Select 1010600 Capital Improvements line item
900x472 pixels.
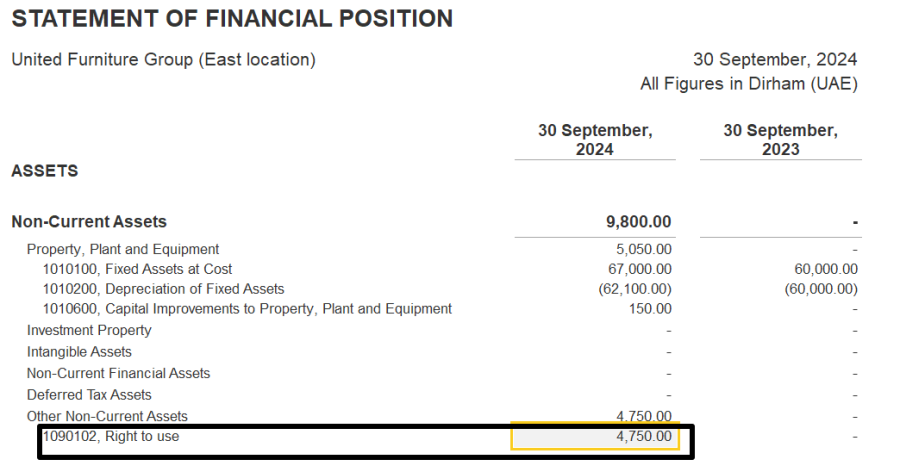pyautogui.click(x=247, y=309)
